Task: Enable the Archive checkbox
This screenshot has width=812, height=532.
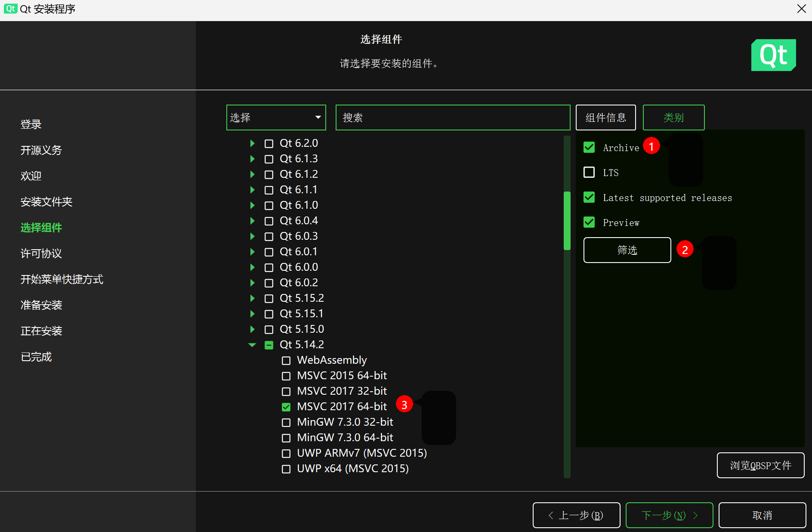Action: (x=589, y=148)
